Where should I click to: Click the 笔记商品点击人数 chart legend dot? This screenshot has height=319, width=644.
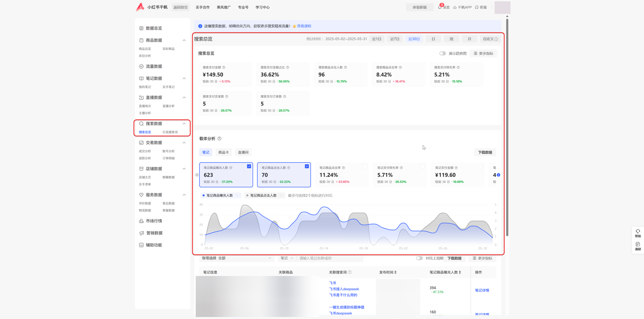pos(247,195)
